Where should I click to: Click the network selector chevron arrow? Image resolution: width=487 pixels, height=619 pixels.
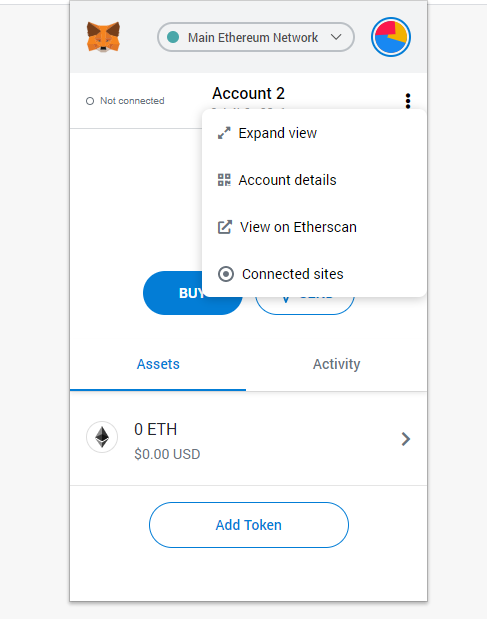[336, 37]
